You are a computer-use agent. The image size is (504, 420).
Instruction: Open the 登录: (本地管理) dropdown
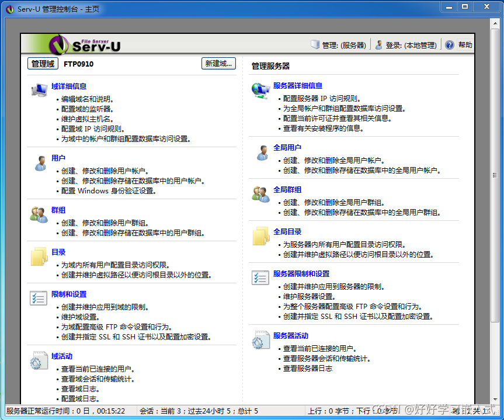click(406, 44)
